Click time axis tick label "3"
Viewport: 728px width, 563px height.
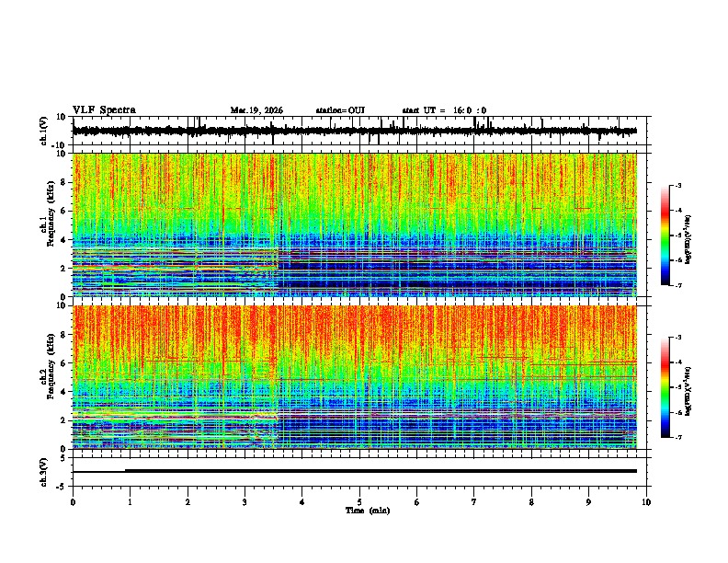point(245,502)
